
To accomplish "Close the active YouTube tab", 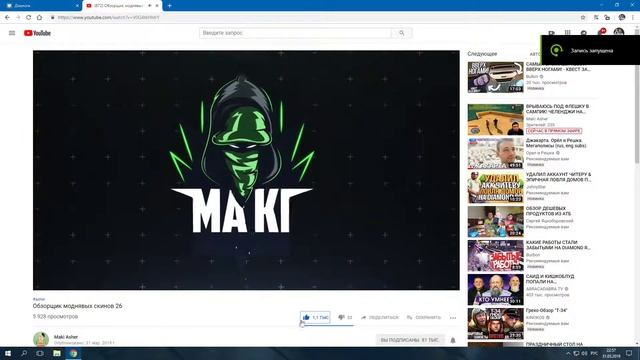I will (x=157, y=6).
